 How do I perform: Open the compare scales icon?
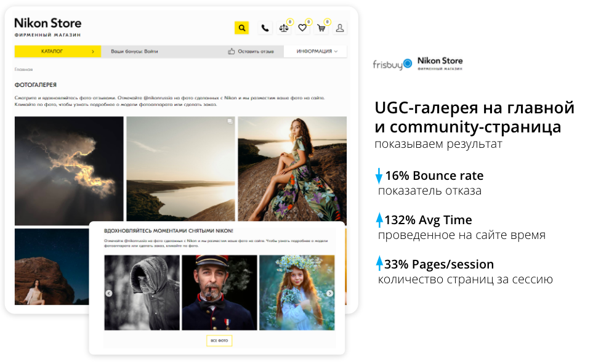click(x=284, y=28)
